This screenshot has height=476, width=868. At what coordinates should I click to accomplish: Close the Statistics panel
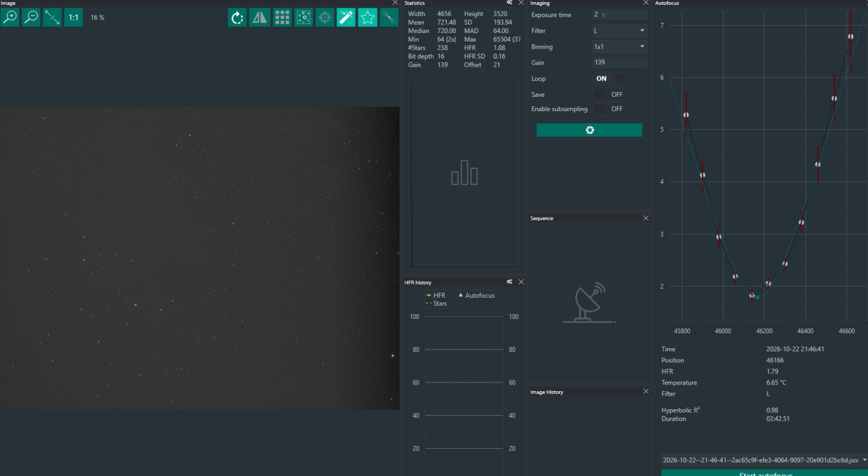[x=521, y=3]
